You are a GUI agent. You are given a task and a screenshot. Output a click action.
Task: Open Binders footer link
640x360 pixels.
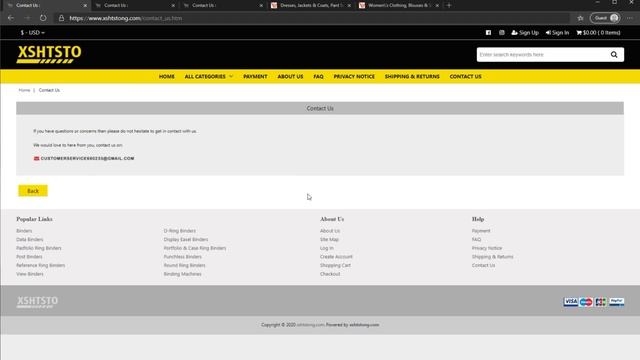(x=24, y=231)
